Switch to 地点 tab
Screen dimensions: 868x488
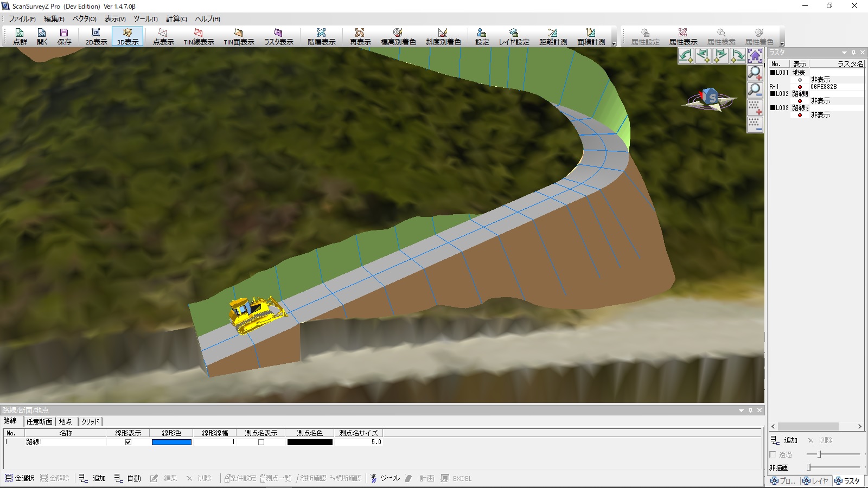pyautogui.click(x=66, y=421)
